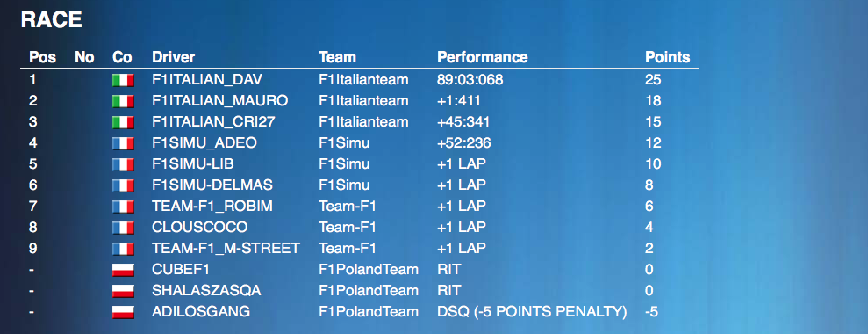Screen dimensions: 868x334
Task: Click the Polish flag beside CUBEF1
Action: (x=123, y=270)
